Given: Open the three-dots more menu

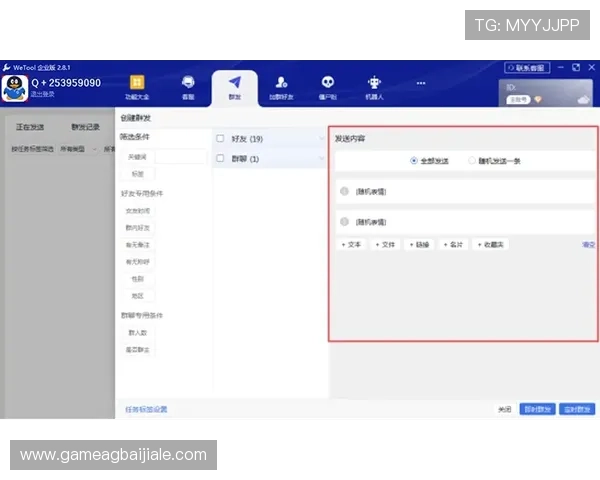Looking at the screenshot, I should (421, 83).
